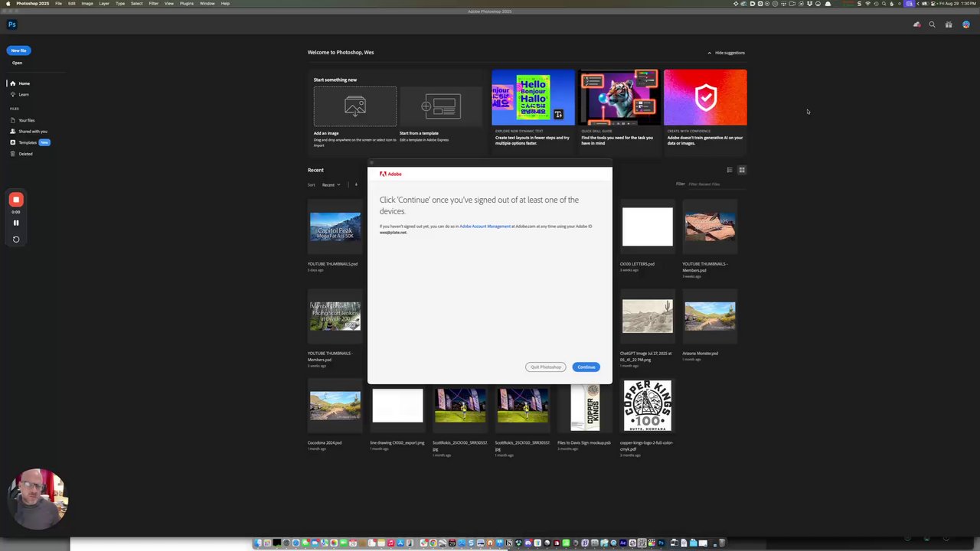The image size is (980, 551).
Task: Open the Photoshop 2025 app menu
Action: [x=33, y=4]
